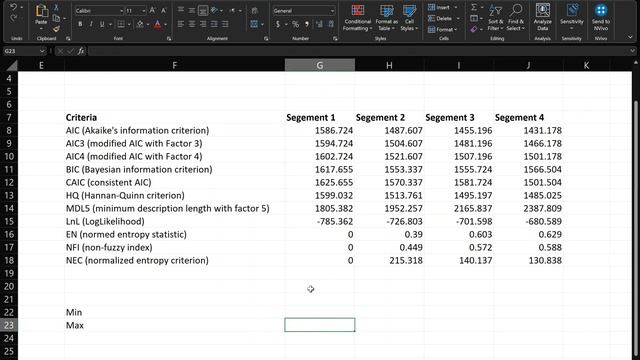Apply red font color A
The width and height of the screenshot is (640, 360).
(158, 24)
